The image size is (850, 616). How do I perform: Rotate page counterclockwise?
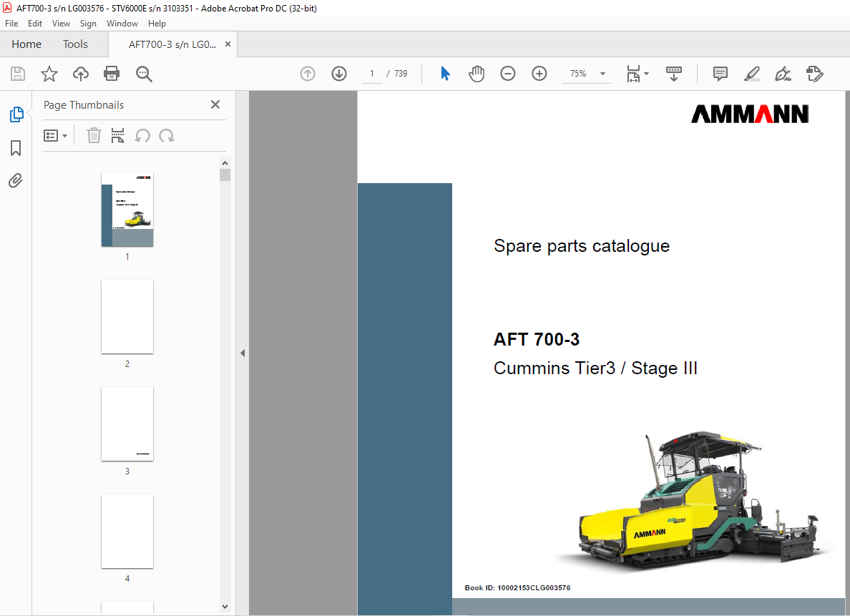point(142,135)
